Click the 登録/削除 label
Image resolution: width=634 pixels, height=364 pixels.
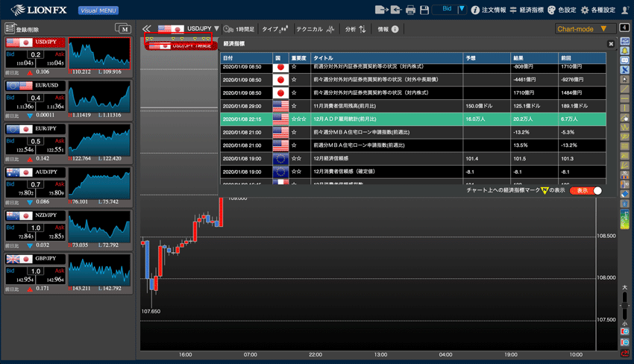[28, 30]
